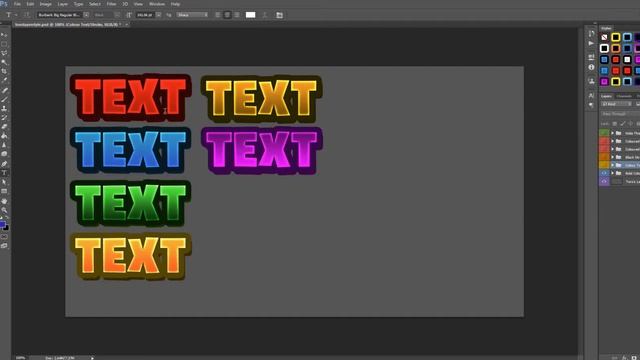This screenshot has width=640, height=360.
Task: Expand the selected yellow-labeled layer group
Action: [x=612, y=165]
